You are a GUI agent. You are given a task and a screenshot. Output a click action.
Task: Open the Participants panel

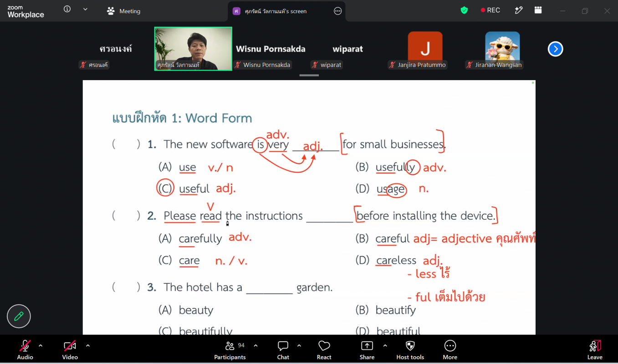(x=230, y=350)
